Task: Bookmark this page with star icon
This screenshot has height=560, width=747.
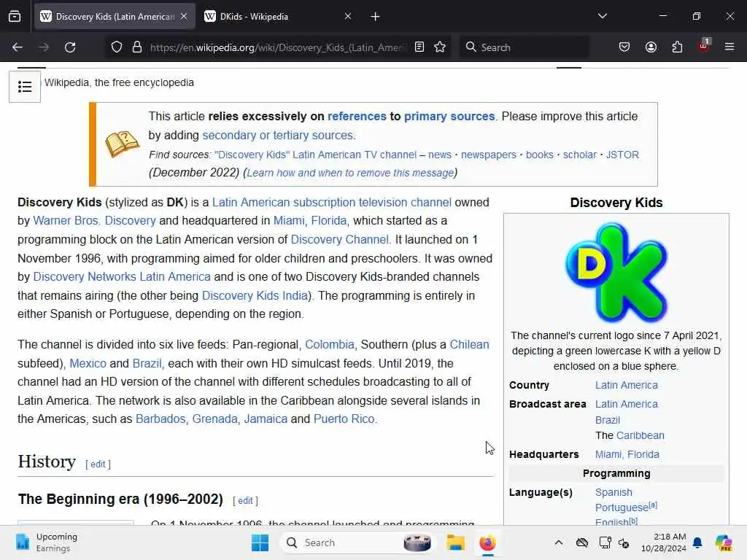Action: [440, 47]
